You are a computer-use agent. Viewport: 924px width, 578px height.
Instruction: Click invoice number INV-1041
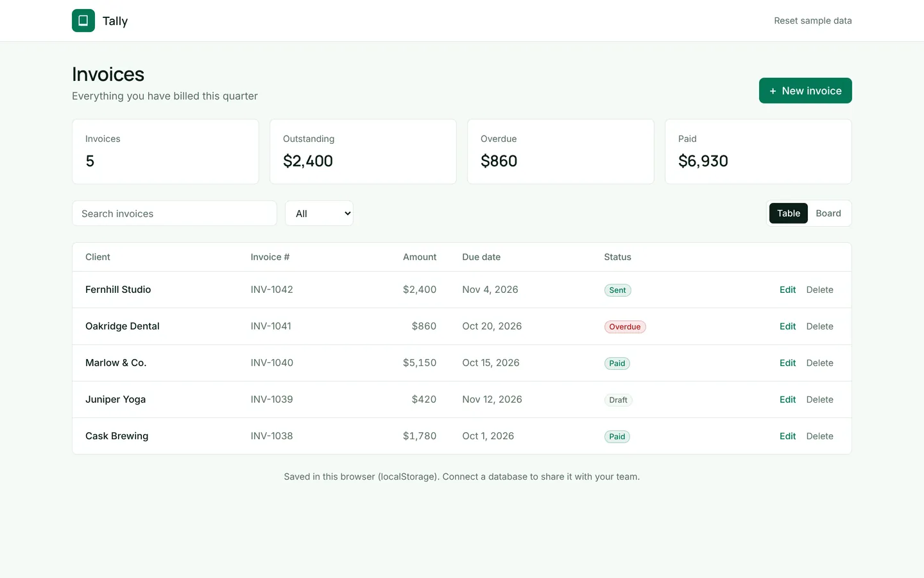pyautogui.click(x=271, y=326)
